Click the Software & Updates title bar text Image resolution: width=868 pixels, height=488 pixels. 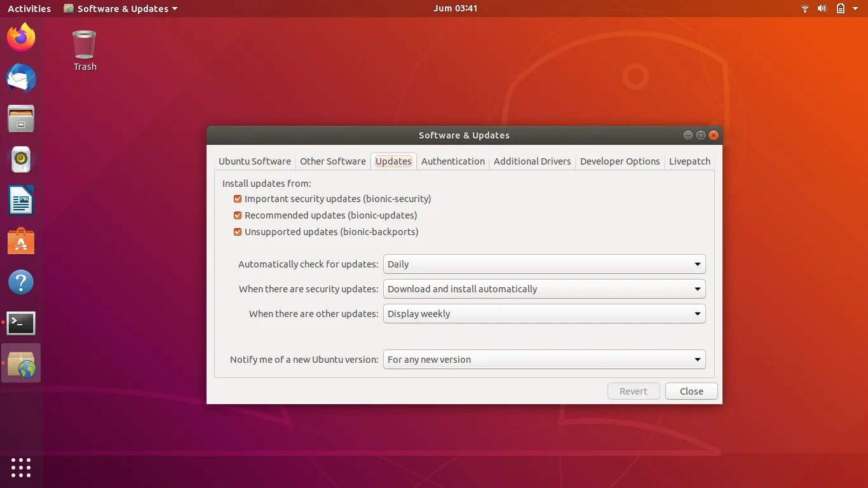(464, 135)
